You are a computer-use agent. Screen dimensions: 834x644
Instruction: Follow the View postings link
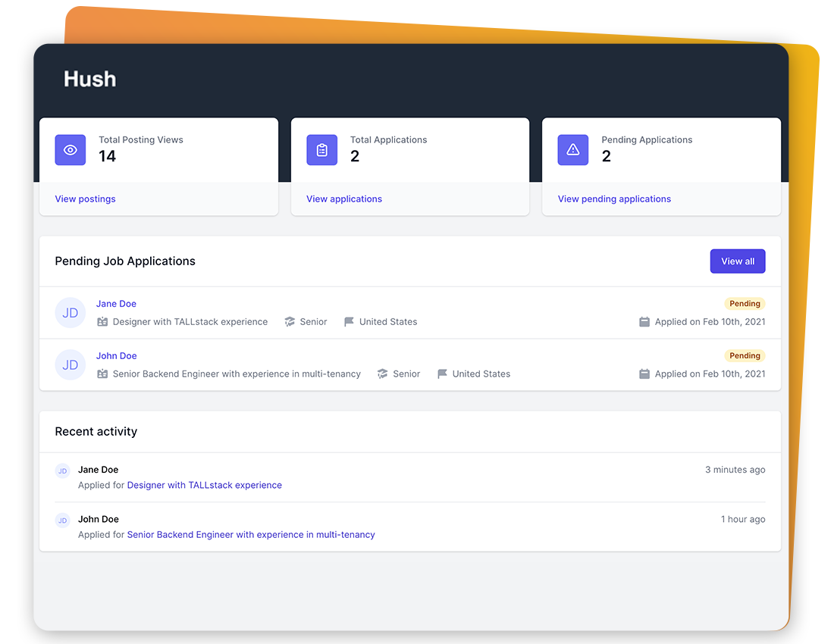pos(85,199)
